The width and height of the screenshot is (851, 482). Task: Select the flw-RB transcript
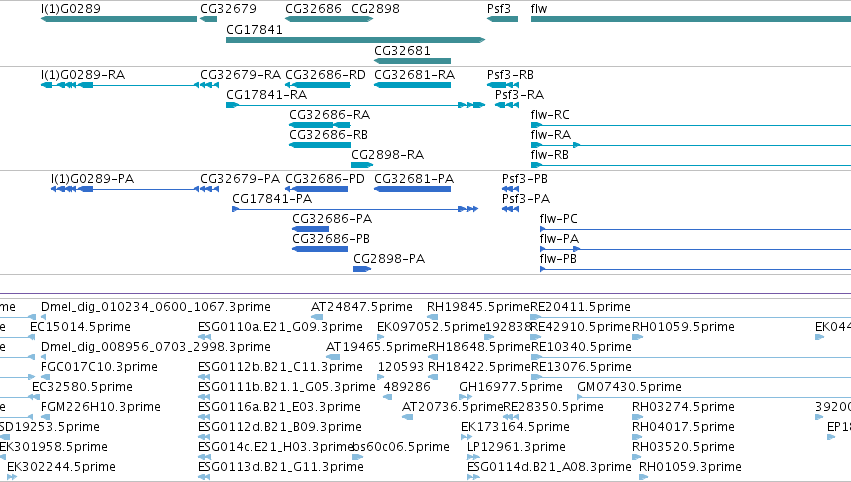click(x=691, y=165)
